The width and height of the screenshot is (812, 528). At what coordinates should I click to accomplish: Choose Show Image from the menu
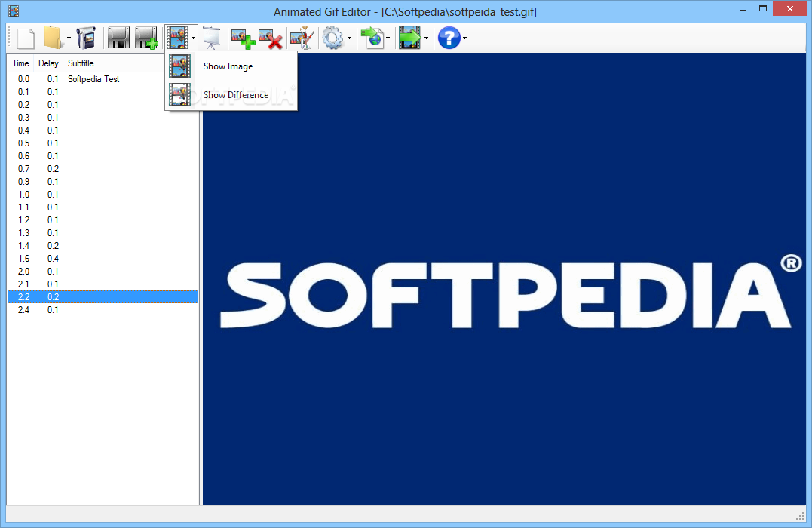[x=231, y=66]
